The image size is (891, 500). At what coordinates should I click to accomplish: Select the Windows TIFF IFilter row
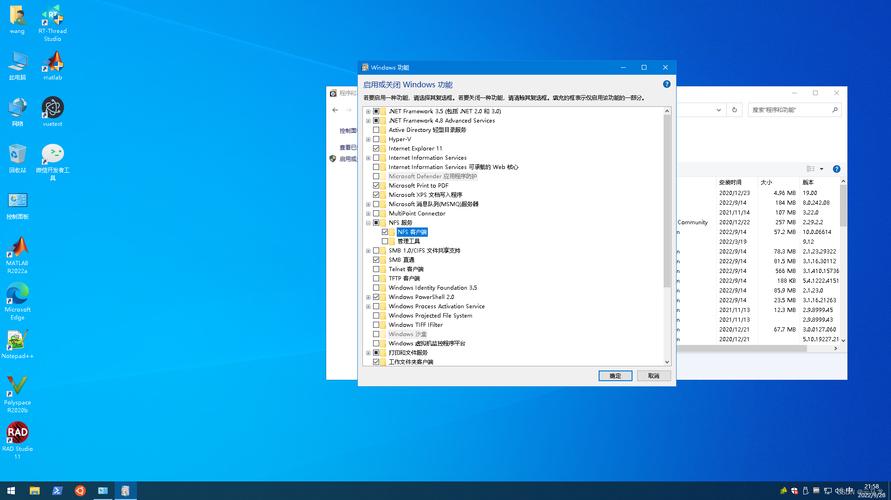pos(415,325)
